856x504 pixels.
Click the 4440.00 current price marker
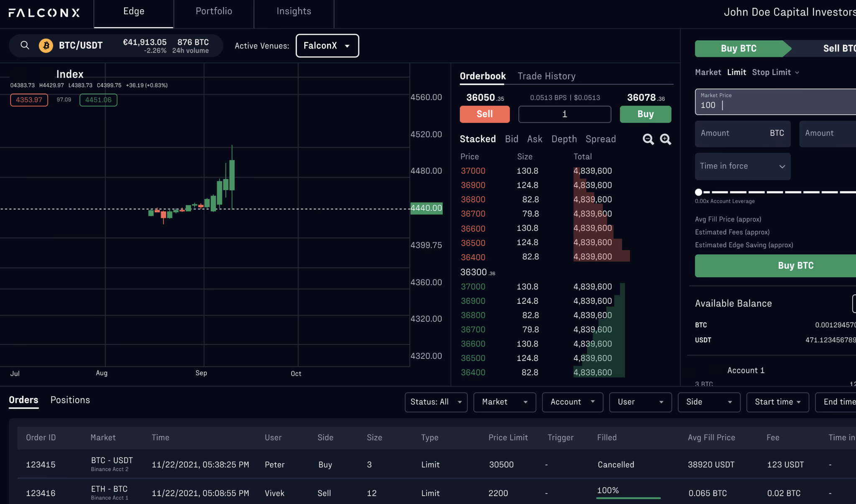(x=426, y=208)
